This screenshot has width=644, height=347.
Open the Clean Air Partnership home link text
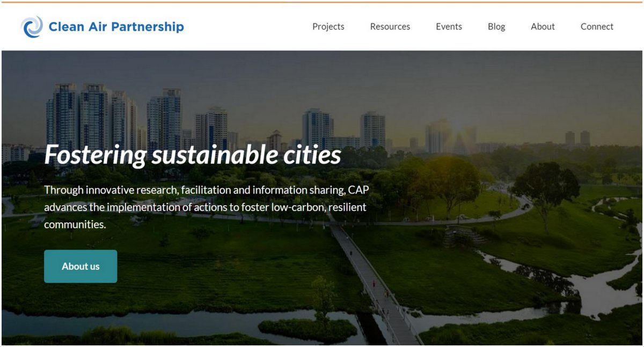click(x=116, y=27)
